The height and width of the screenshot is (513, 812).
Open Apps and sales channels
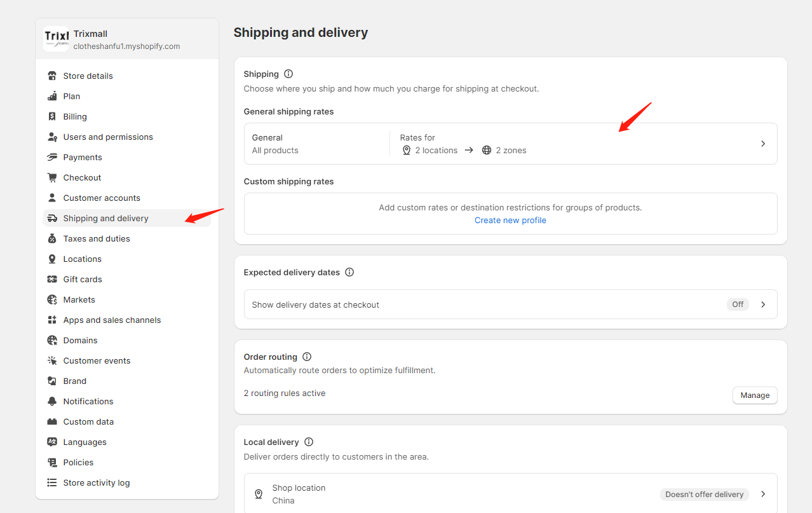pyautogui.click(x=127, y=320)
